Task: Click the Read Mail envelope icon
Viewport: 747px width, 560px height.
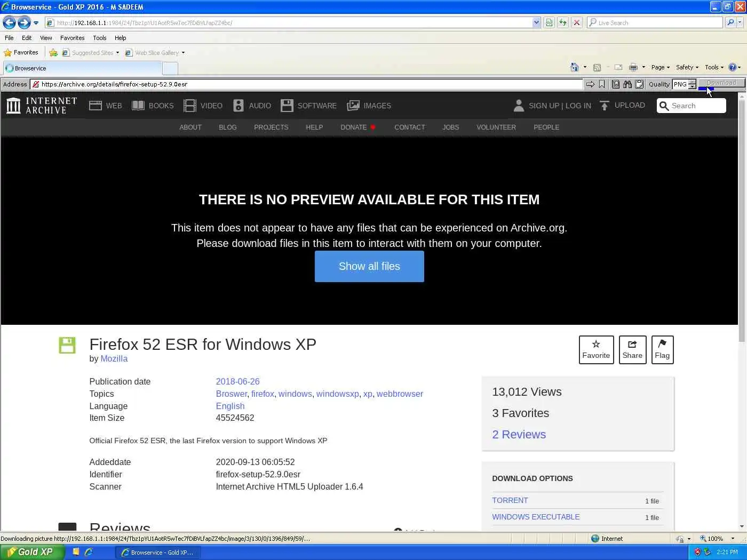Action: (618, 67)
